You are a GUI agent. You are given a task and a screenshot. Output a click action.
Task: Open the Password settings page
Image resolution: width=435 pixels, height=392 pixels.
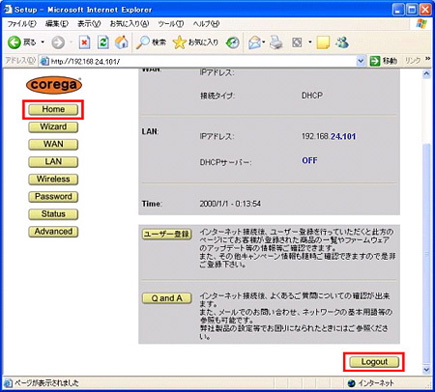tap(53, 197)
